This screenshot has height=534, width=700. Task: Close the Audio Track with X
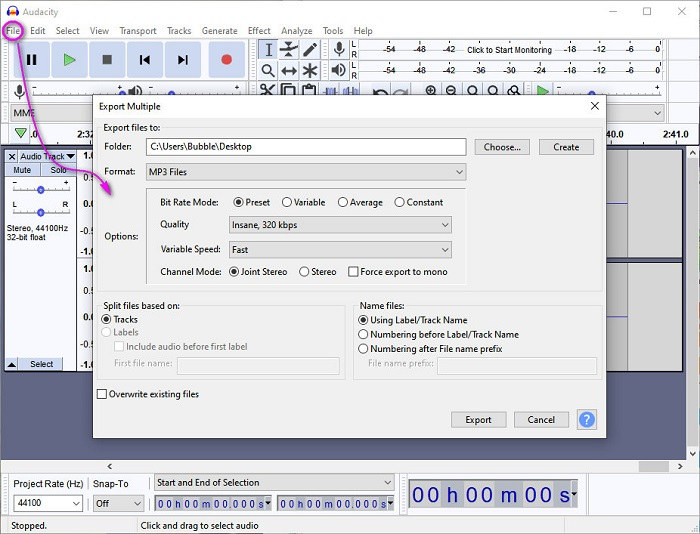tap(12, 156)
